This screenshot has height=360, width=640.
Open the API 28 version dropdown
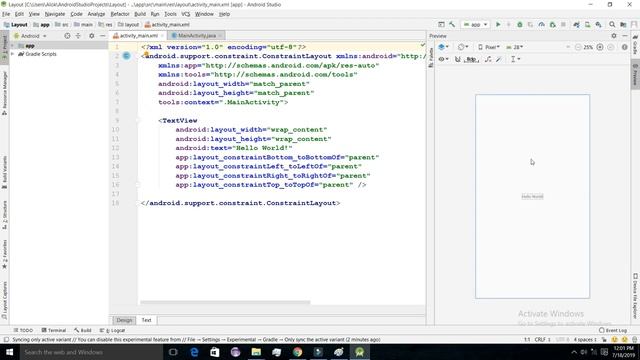515,47
